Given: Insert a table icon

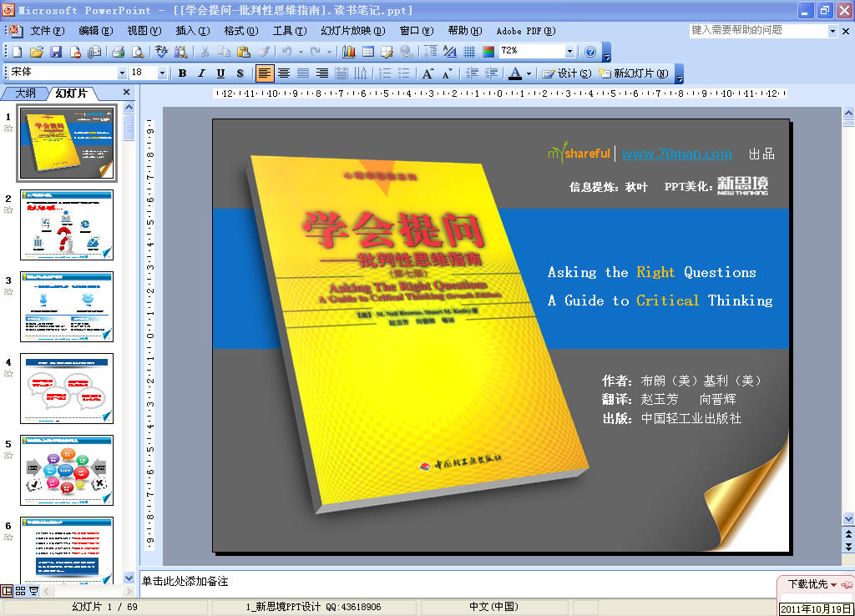Looking at the screenshot, I should coord(368,52).
